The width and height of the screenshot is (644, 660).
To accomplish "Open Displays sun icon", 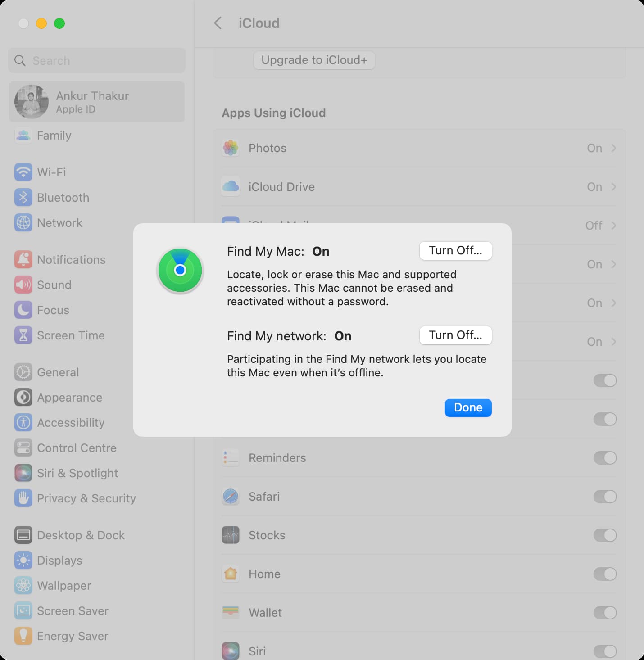I will tap(23, 560).
